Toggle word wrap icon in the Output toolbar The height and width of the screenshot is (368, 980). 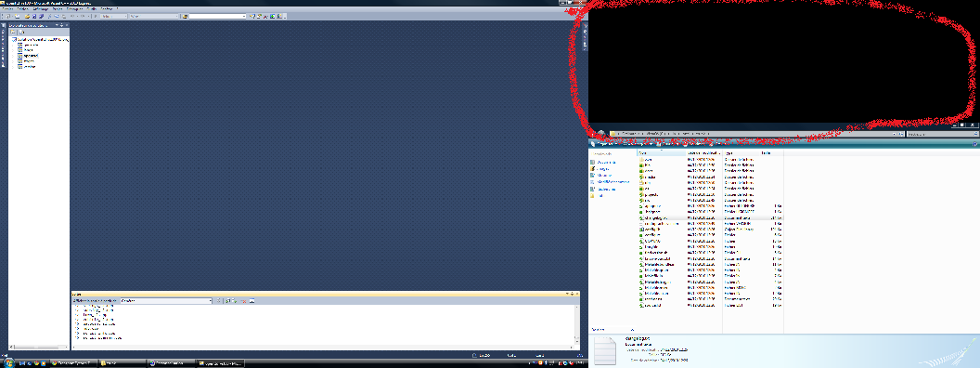coord(251,301)
